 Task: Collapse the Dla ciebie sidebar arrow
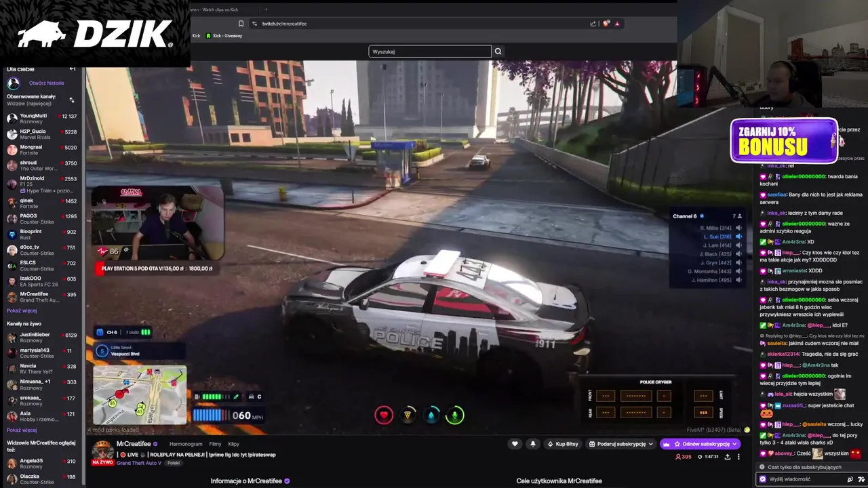click(x=73, y=69)
